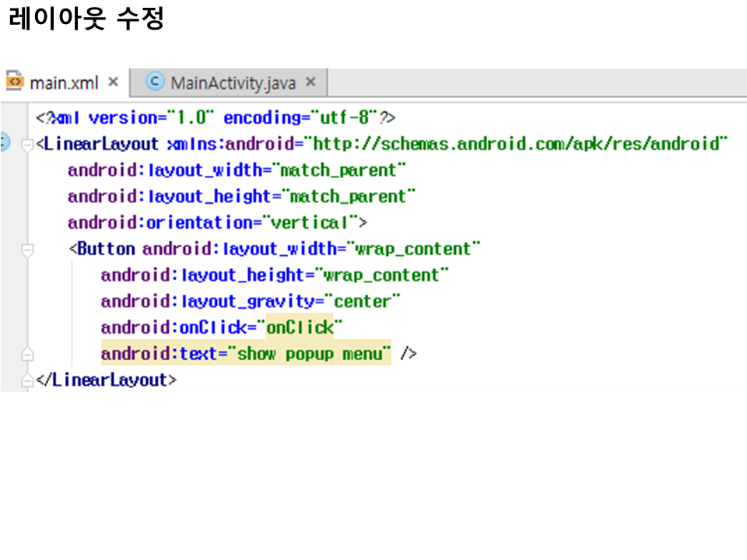Screen dimensions: 747x560
Task: Collapse the LinearLayout opening tag fold marker
Action: (x=28, y=145)
